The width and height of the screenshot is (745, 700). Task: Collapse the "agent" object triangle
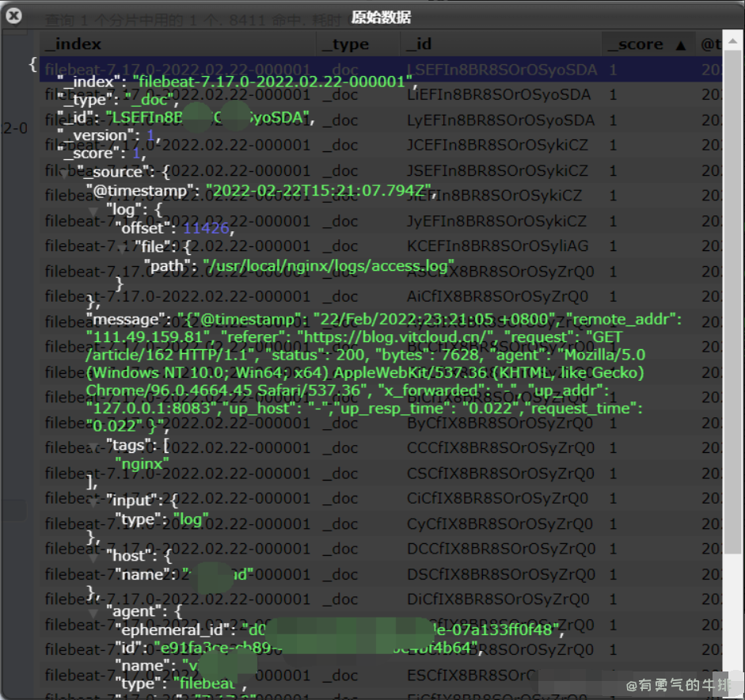coord(93,614)
